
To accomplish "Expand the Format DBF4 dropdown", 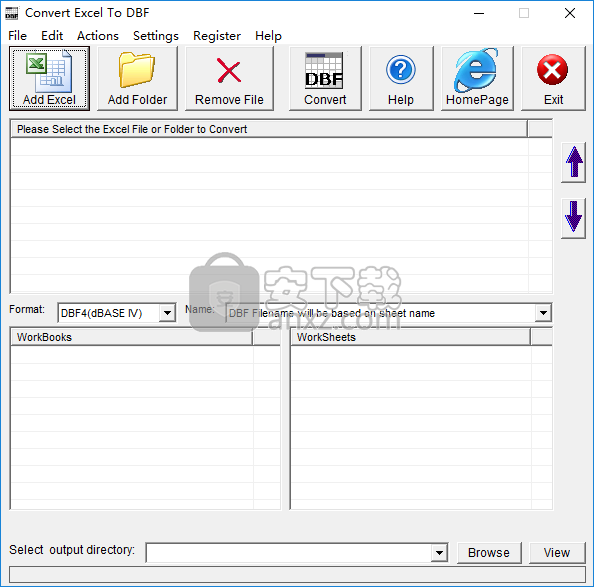I will point(167,313).
